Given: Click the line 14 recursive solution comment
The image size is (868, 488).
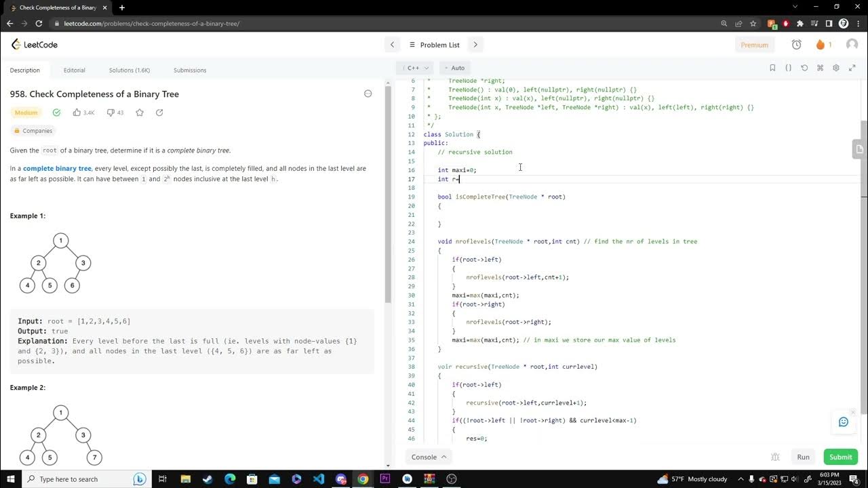Looking at the screenshot, I should pyautogui.click(x=475, y=152).
